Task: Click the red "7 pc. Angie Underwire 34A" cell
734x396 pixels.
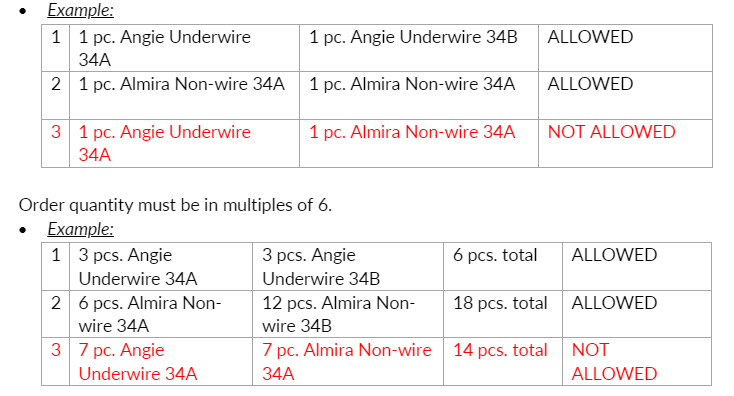Action: click(x=161, y=361)
